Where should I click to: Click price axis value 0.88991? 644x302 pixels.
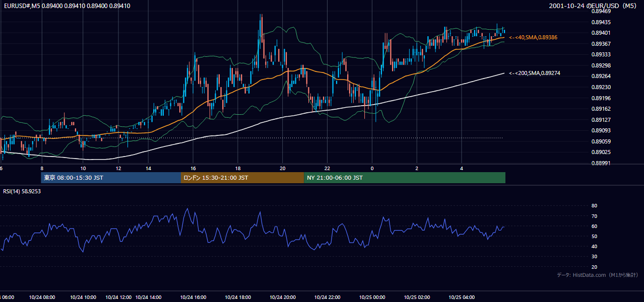coord(602,163)
